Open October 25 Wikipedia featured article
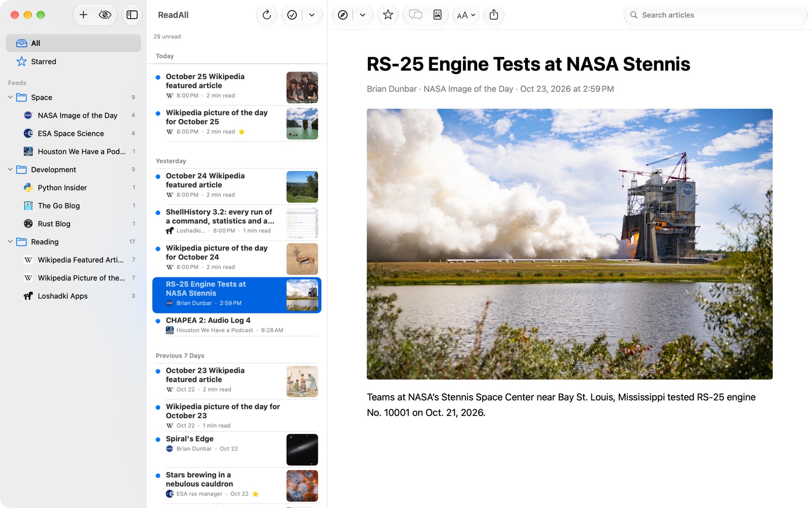 coord(236,87)
